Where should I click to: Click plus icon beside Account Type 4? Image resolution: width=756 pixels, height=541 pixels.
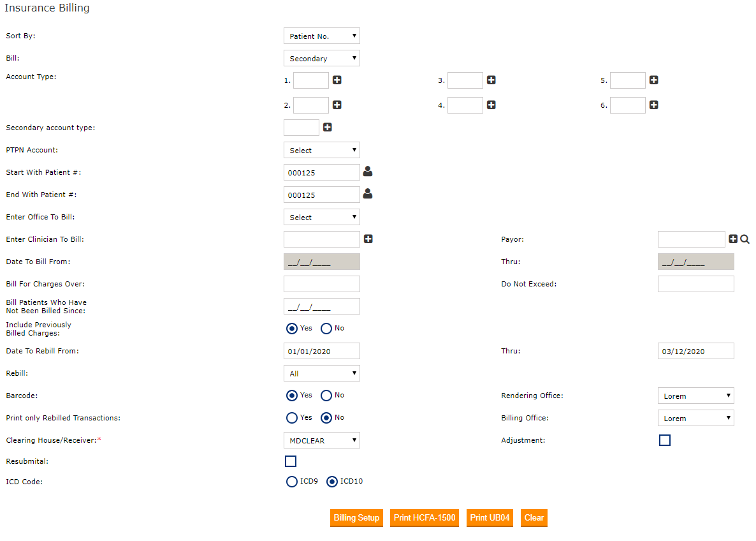[491, 105]
